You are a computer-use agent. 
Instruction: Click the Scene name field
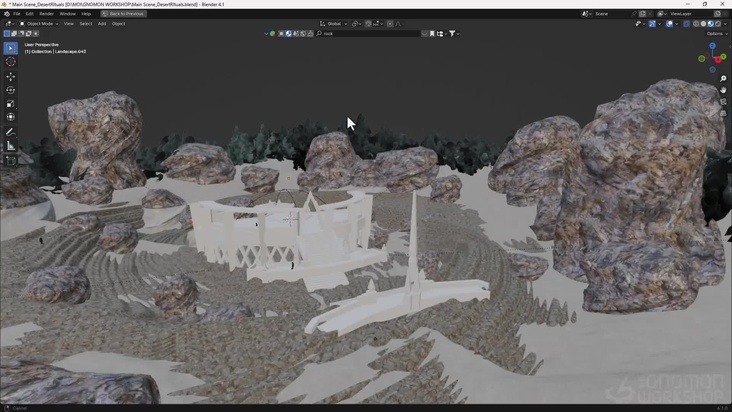pos(612,14)
